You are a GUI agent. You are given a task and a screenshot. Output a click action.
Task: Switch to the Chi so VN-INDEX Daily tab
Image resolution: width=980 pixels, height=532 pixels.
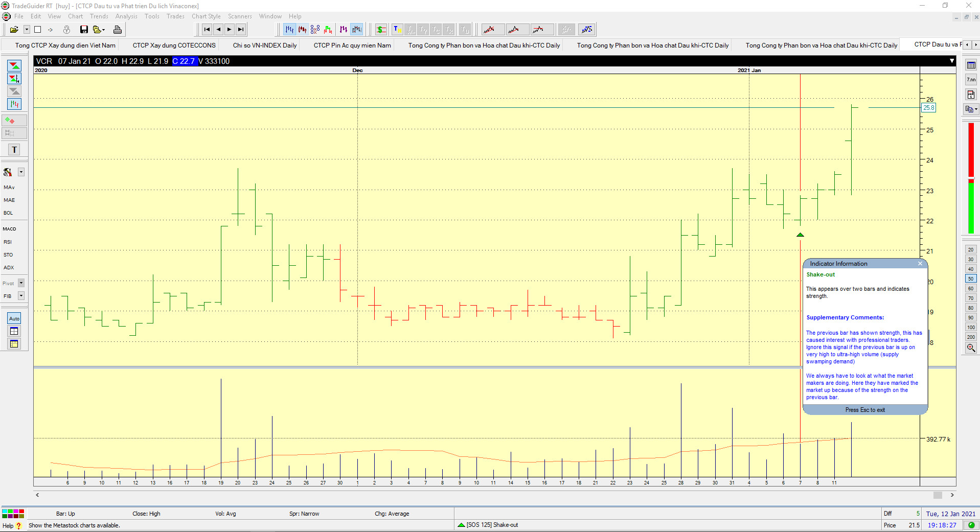pos(264,45)
